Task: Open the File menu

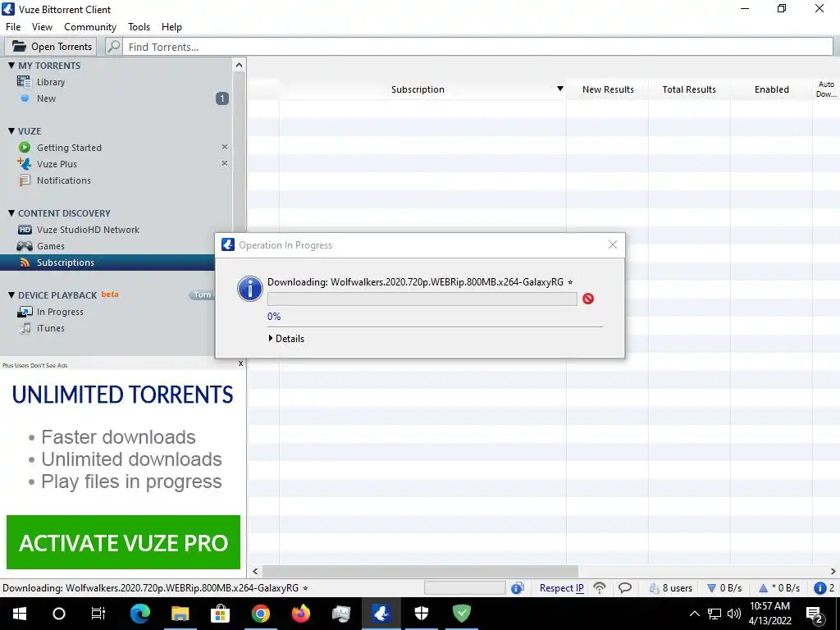Action: [13, 27]
